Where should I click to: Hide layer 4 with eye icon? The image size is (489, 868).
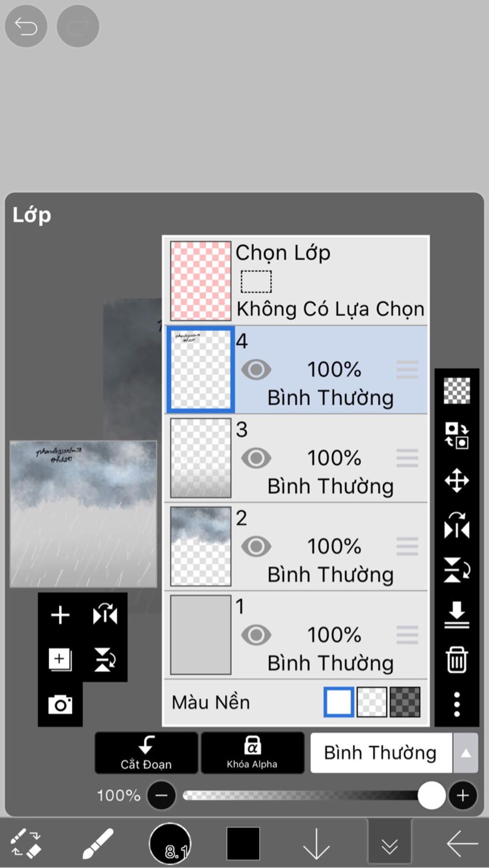[256, 370]
